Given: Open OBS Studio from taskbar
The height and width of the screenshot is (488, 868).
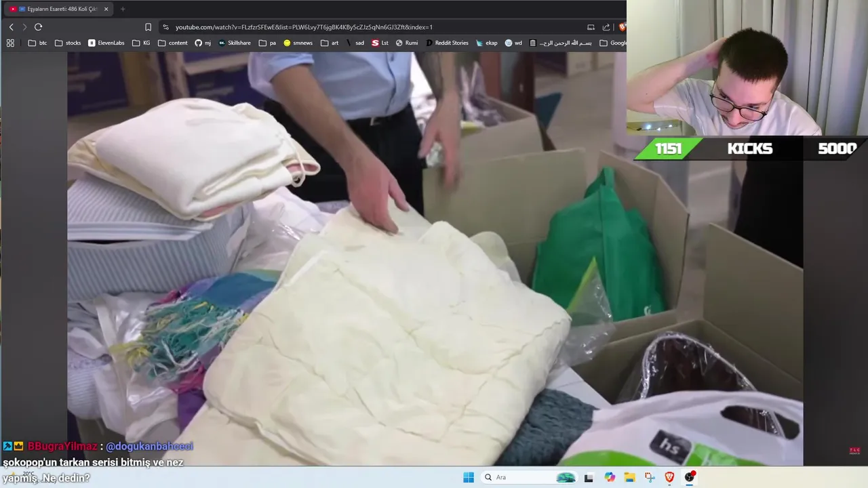Looking at the screenshot, I should pyautogui.click(x=690, y=477).
